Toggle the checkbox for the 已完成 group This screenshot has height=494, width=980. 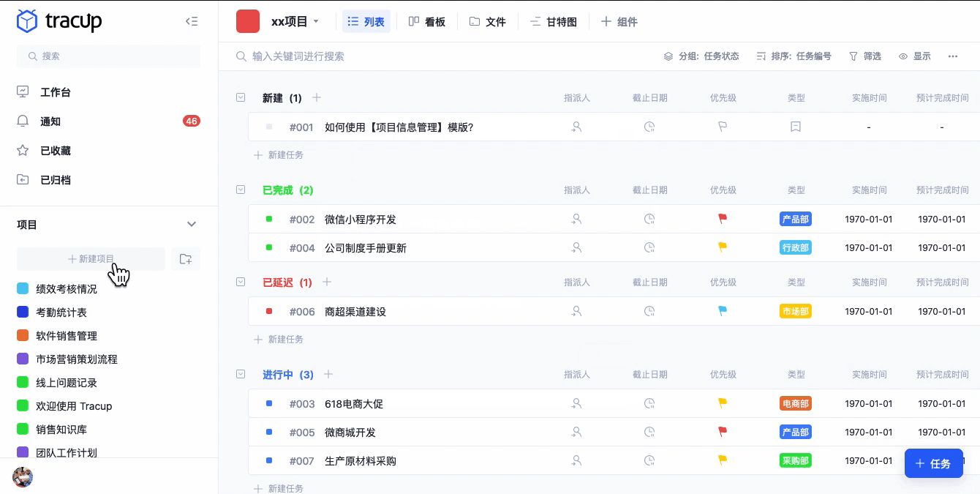click(x=241, y=190)
